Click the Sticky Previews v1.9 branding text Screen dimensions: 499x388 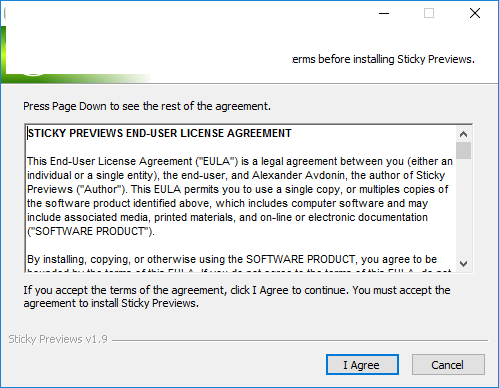58,339
